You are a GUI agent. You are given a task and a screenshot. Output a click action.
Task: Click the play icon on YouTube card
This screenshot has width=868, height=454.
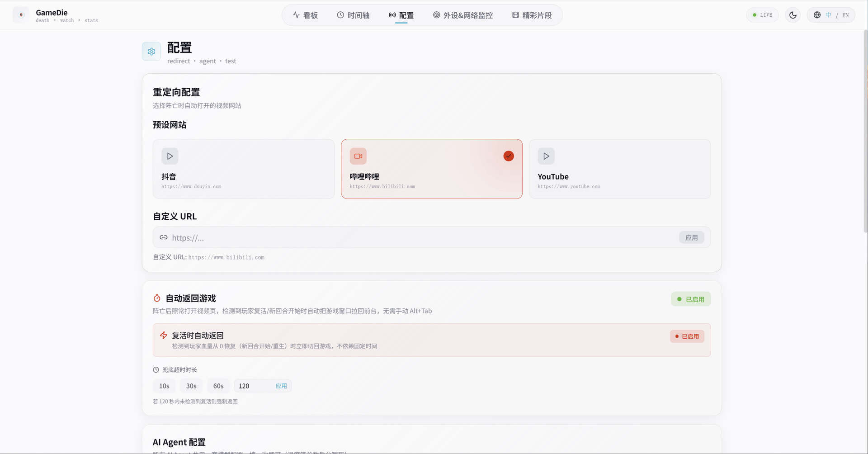(x=546, y=156)
